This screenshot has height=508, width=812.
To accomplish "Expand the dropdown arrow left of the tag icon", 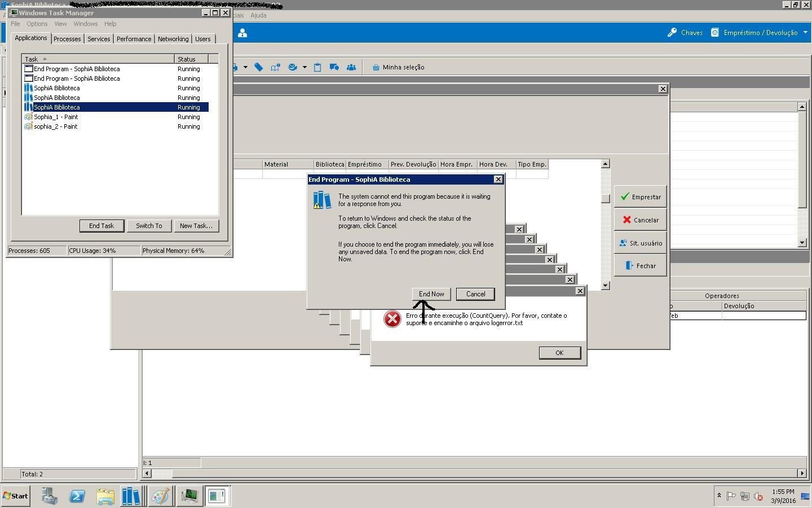I will tap(245, 67).
